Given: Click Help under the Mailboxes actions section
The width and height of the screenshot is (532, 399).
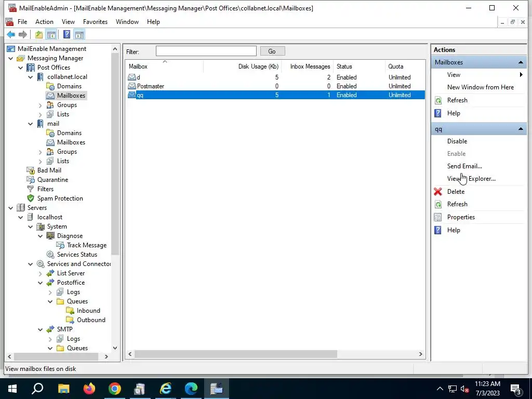Looking at the screenshot, I should (453, 113).
